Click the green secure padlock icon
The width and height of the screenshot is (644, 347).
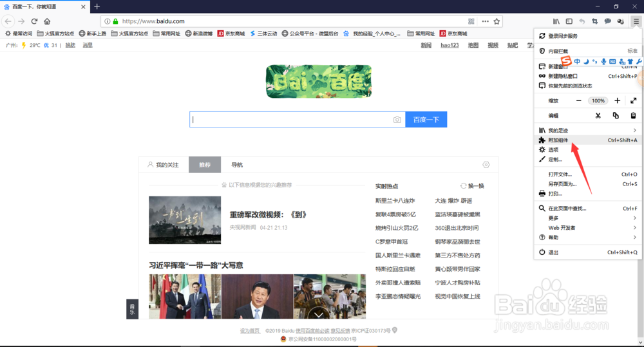coord(115,21)
